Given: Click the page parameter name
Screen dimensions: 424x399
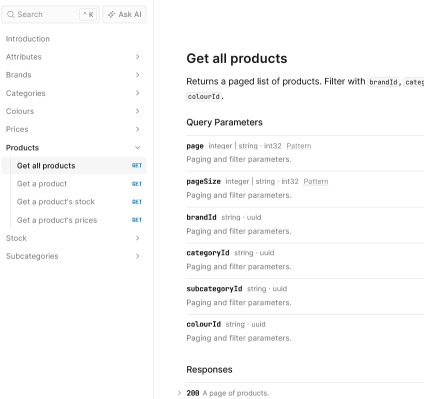Looking at the screenshot, I should tap(195, 146).
